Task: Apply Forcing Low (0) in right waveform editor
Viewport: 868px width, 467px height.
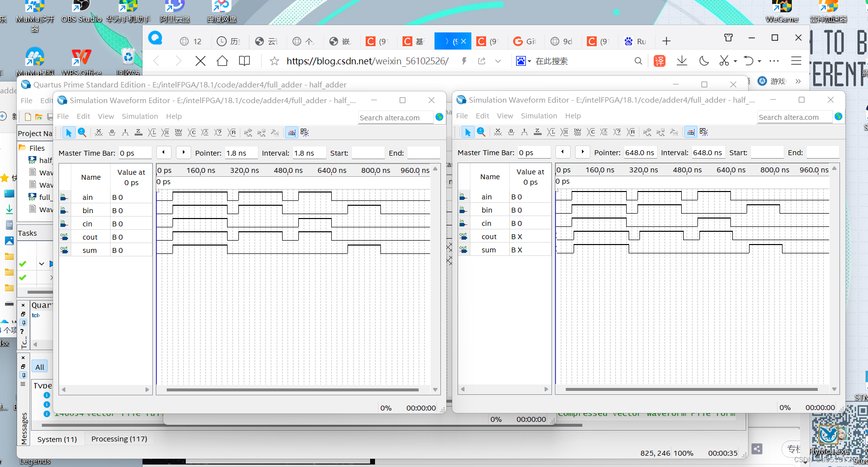Action: (511, 132)
